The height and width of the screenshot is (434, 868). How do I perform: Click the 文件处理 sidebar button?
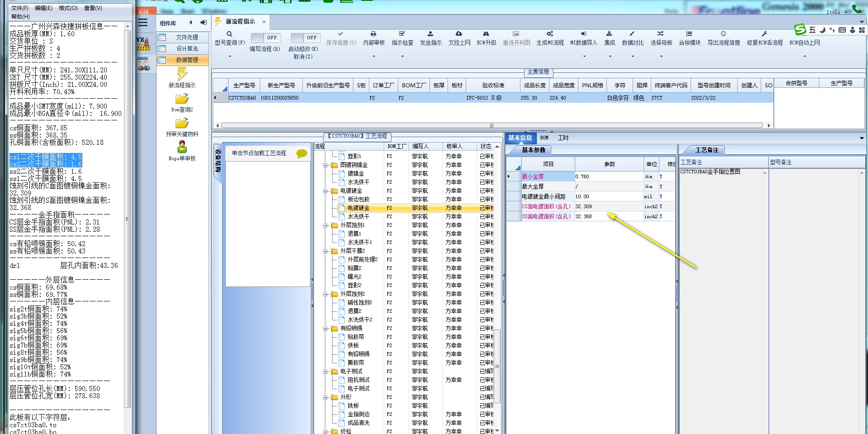coord(183,38)
